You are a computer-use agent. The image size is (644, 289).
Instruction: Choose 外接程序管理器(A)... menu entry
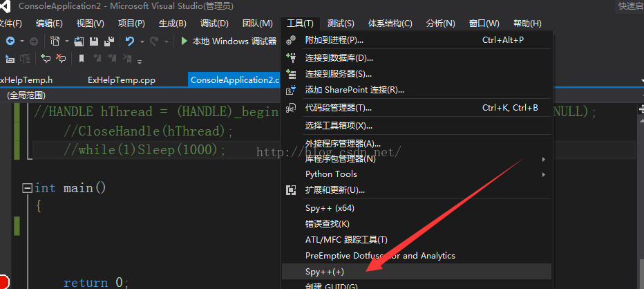(417, 144)
